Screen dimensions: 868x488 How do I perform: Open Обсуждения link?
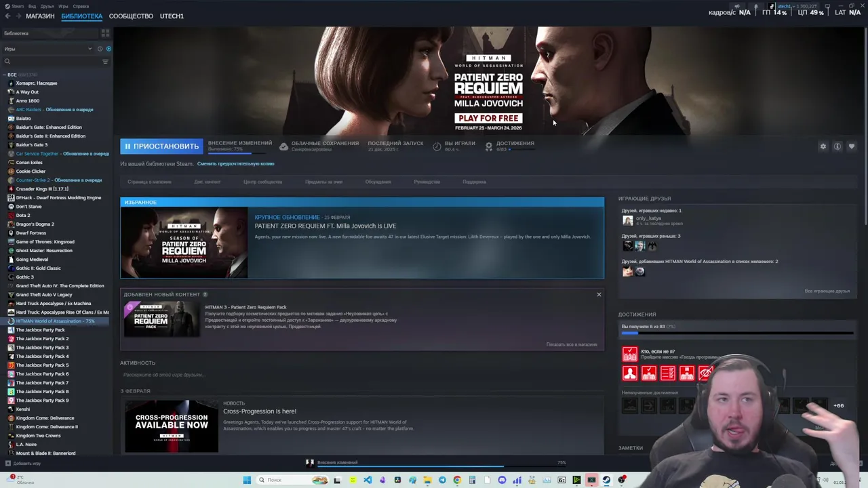(x=378, y=182)
